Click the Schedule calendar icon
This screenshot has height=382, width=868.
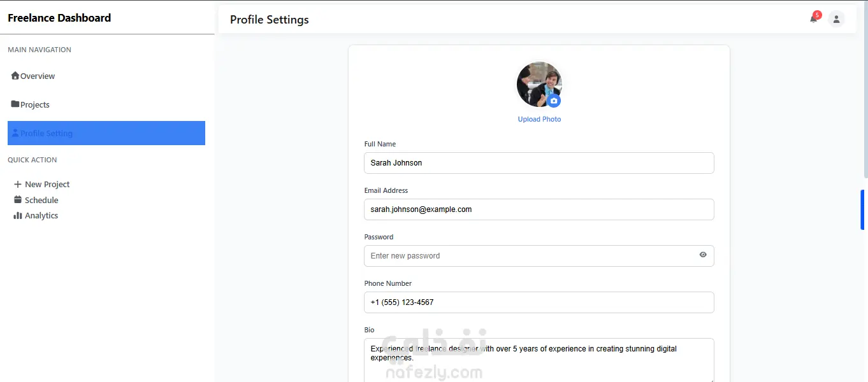18,200
